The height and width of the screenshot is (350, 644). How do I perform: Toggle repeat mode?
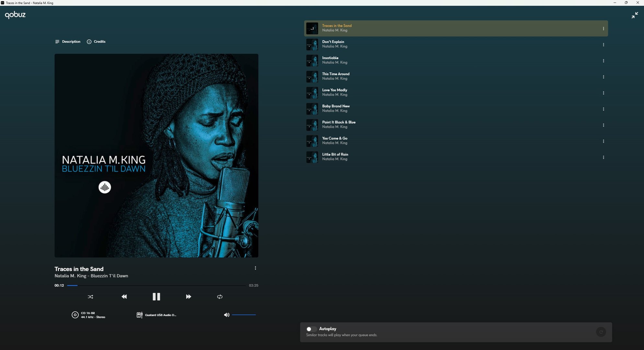220,297
